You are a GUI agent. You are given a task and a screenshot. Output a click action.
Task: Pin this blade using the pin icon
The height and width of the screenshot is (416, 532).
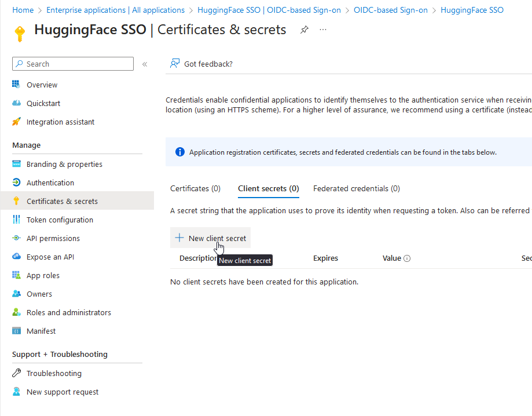click(x=304, y=30)
